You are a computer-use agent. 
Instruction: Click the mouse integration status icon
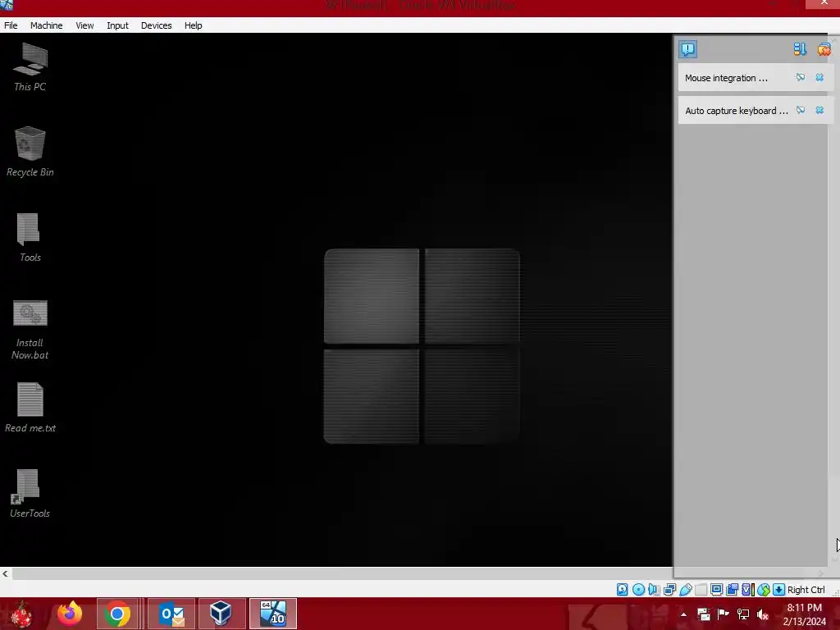(x=764, y=590)
